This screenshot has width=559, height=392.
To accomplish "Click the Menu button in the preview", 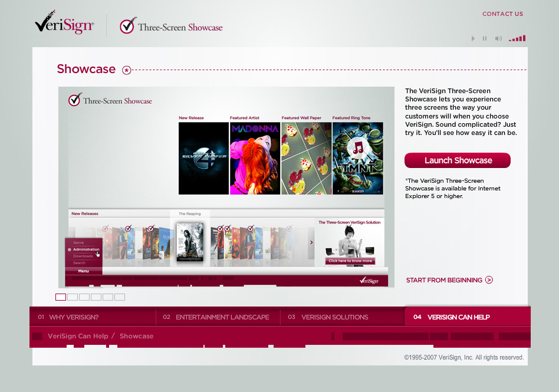I will pos(83,271).
